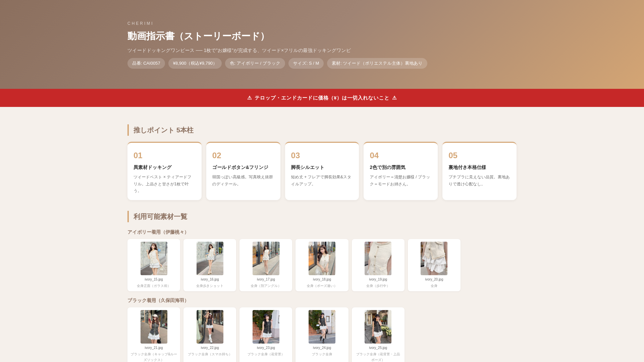
Task: Click the ivory_17.jpg file name
Action: click(x=266, y=279)
